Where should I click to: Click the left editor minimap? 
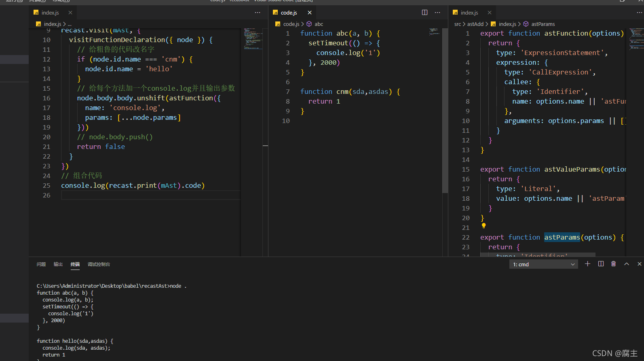coord(253,38)
